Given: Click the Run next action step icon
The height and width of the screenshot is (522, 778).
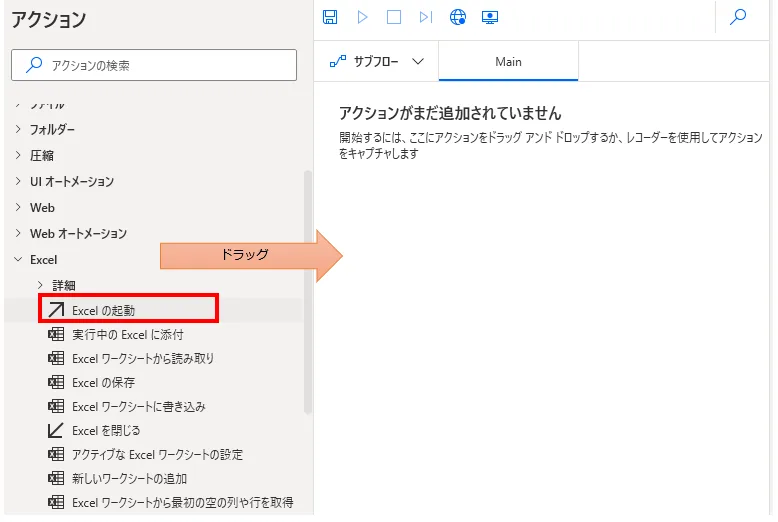Looking at the screenshot, I should click(426, 17).
